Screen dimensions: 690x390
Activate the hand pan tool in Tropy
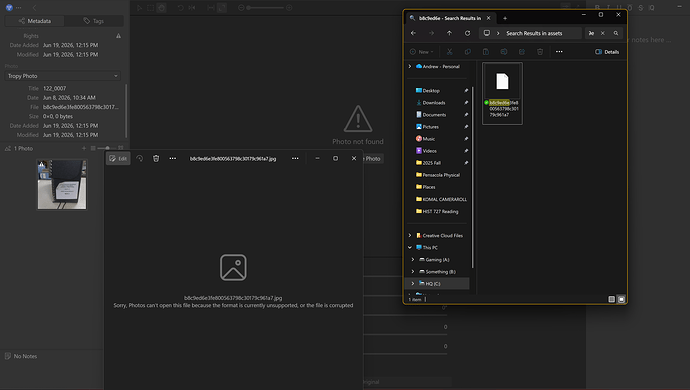161,7
